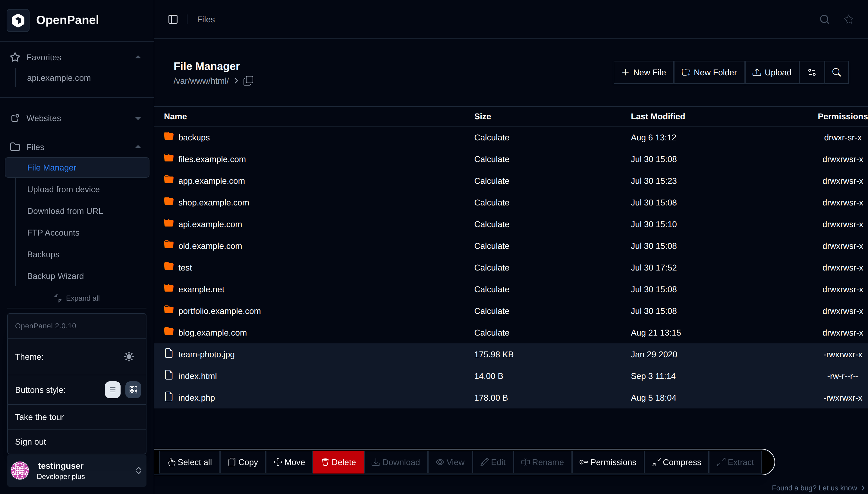Click the New Folder button
The image size is (868, 494).
click(x=709, y=72)
